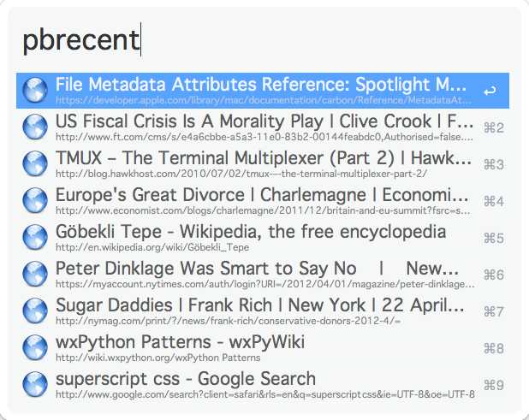The image size is (529, 420).
Task: Click globe icon beside Peter Dinklage result
Action: click(x=35, y=274)
